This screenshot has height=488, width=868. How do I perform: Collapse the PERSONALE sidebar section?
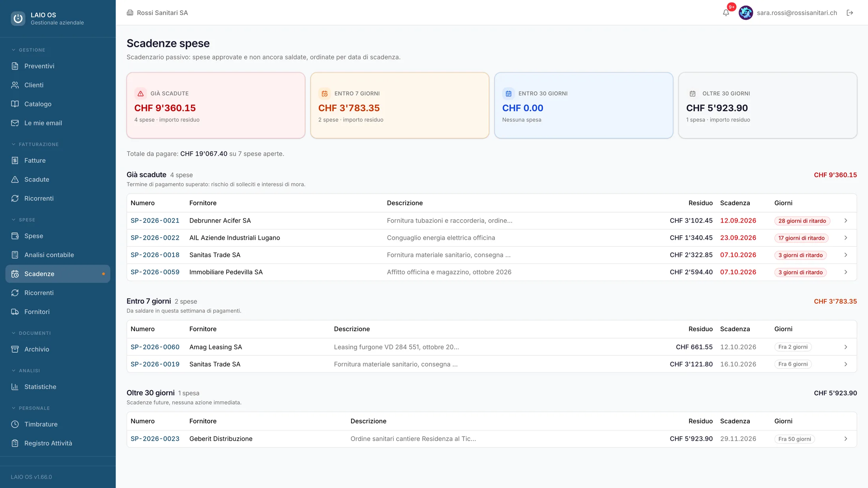point(30,408)
